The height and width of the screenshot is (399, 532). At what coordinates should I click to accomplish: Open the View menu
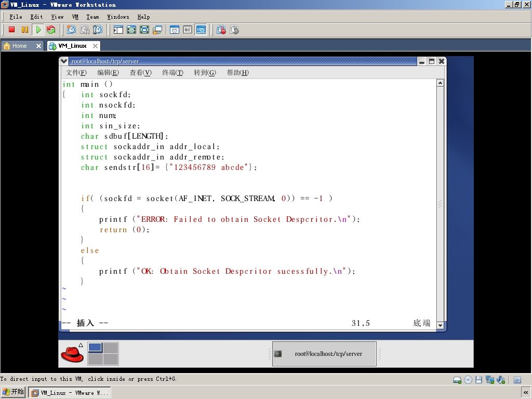[x=57, y=17]
